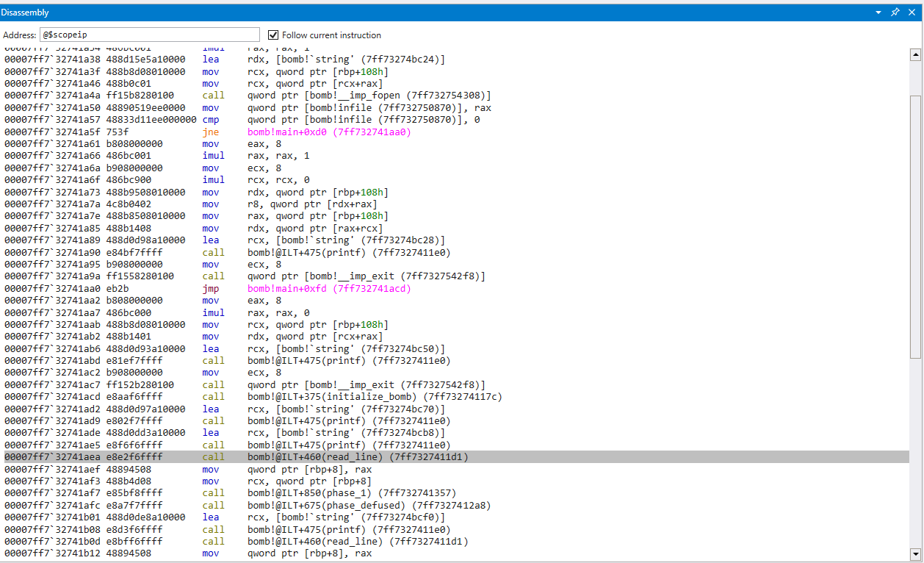The width and height of the screenshot is (924, 563).
Task: Click the jmp bomb!main+0xfd jump target
Action: point(329,289)
